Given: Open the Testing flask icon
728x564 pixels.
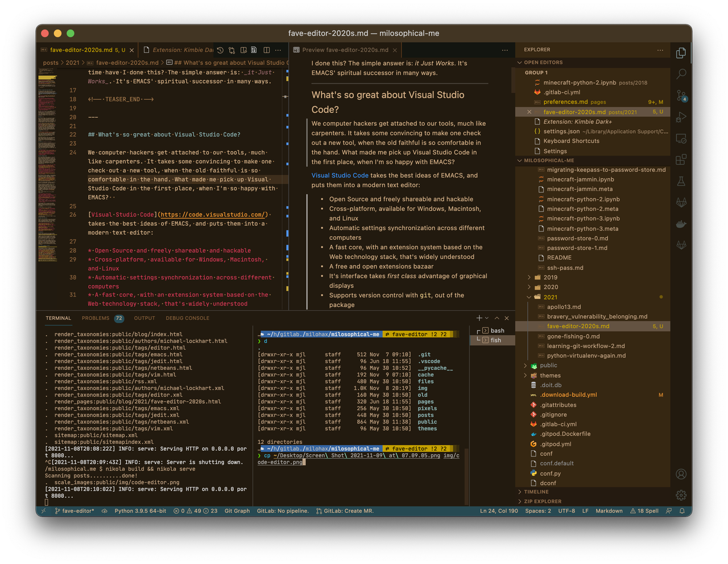Looking at the screenshot, I should tap(681, 182).
